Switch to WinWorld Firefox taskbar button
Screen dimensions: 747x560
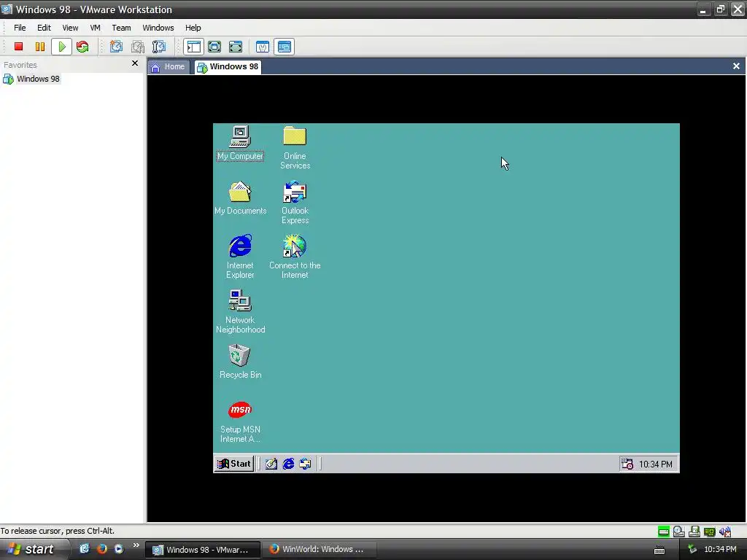[x=318, y=550]
